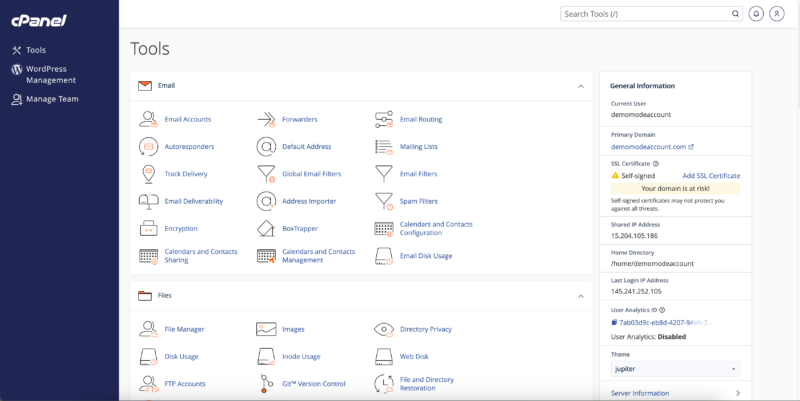Viewport: 800px width, 401px height.
Task: Click the Directory Privacy eye icon
Action: click(x=384, y=330)
